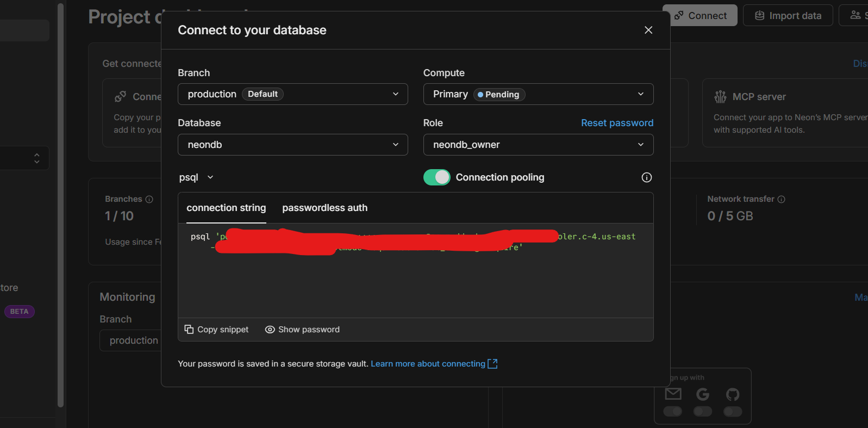Click the Connect button in page header

[x=700, y=16]
